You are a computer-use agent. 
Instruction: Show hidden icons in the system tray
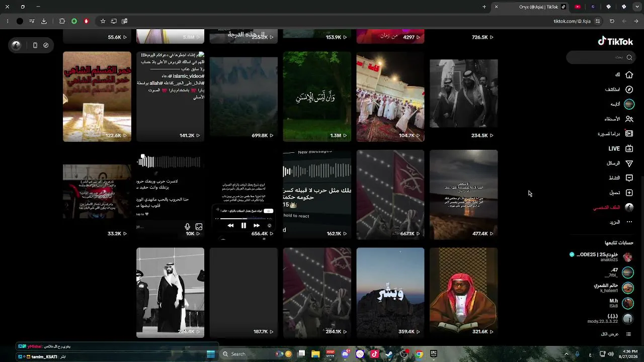click(x=567, y=354)
